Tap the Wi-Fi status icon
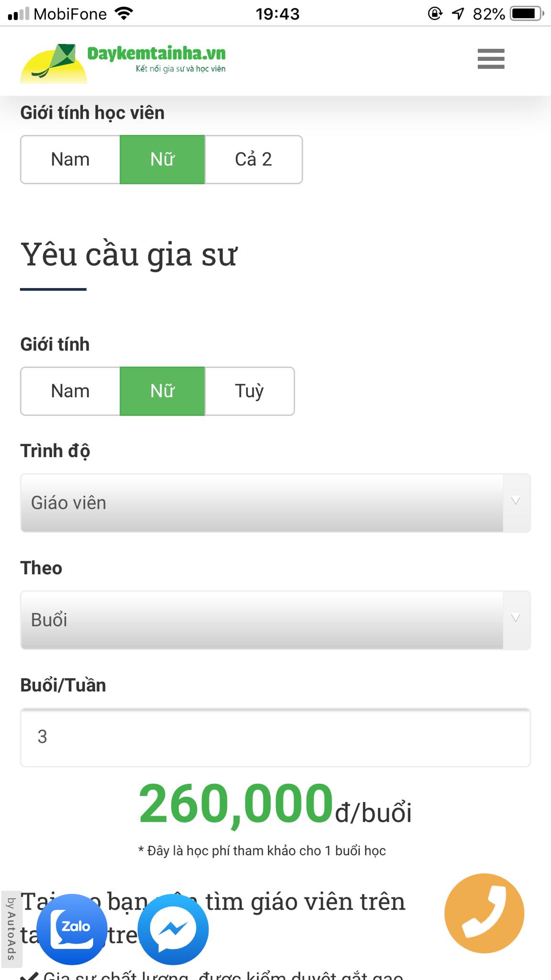551x980 pixels. click(x=124, y=13)
